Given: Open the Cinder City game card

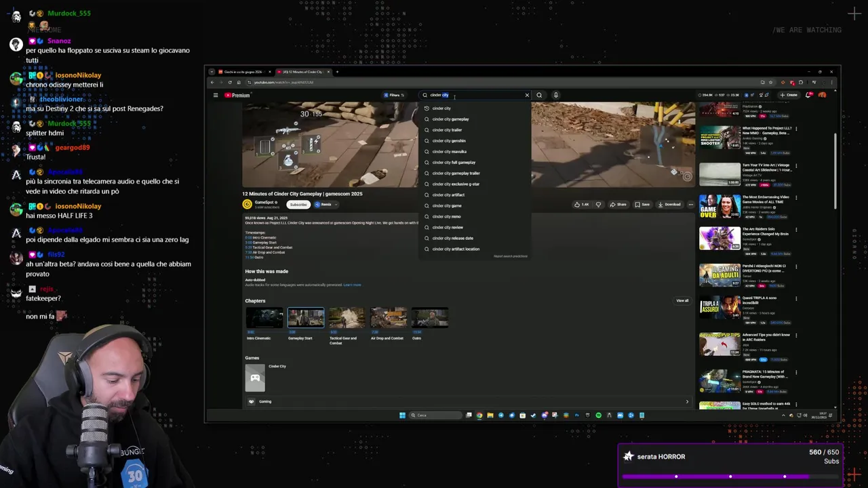Looking at the screenshot, I should tap(255, 378).
